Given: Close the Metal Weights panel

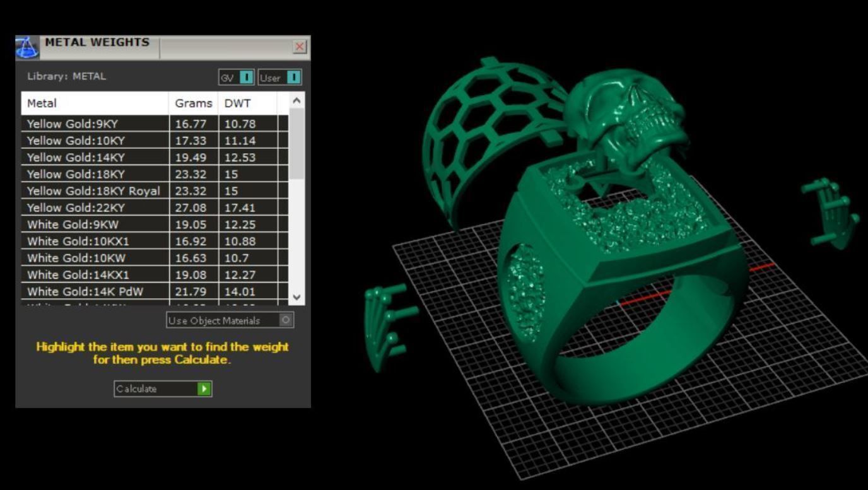Looking at the screenshot, I should 300,47.
